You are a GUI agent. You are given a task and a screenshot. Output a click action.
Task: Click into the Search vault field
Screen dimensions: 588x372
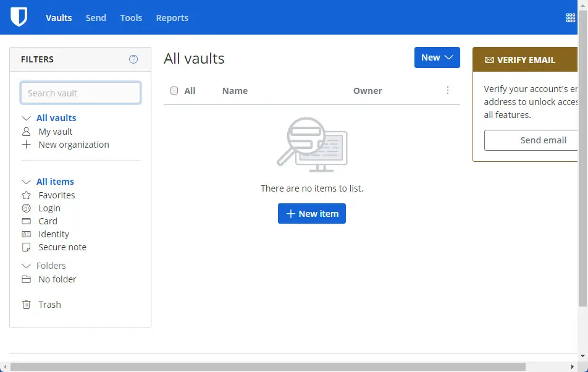click(80, 93)
